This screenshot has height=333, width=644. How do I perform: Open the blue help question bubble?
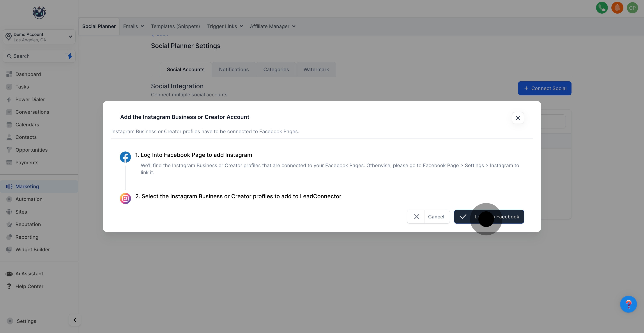tap(628, 304)
